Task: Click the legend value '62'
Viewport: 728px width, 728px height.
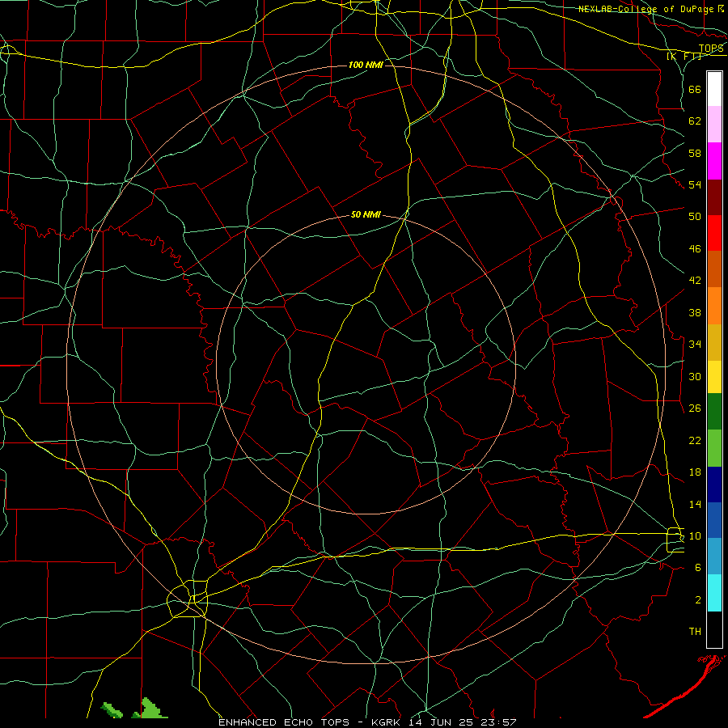Action: coord(695,121)
